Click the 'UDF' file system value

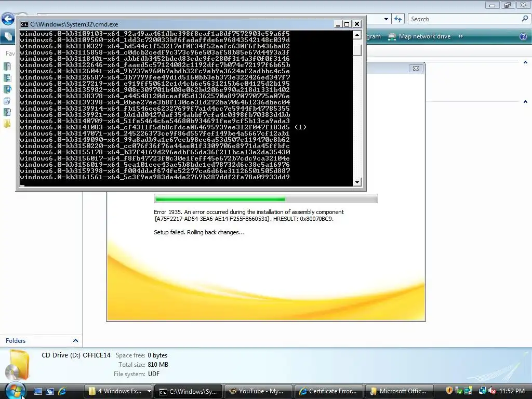click(154, 374)
